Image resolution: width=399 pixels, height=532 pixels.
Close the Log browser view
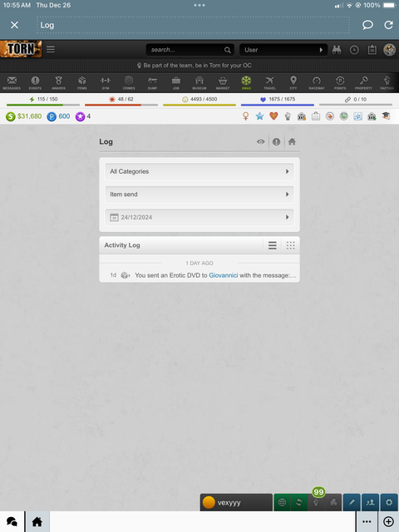14,25
